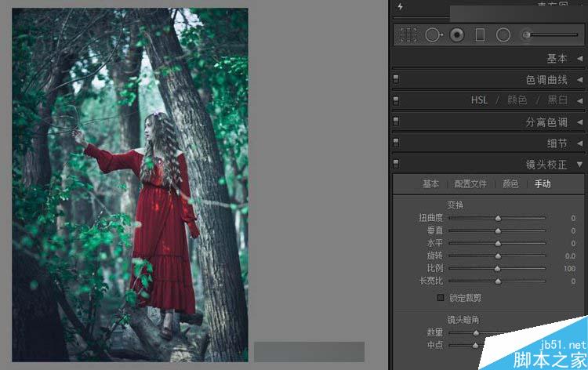Click the 中点 slider handle
Image resolution: width=588 pixels, height=370 pixels.
[475, 345]
